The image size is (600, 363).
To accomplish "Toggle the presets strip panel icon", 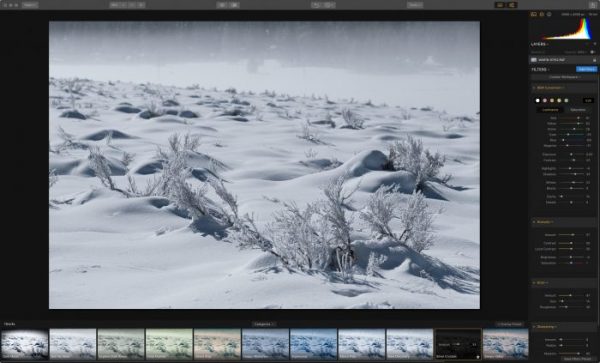I will (500, 5).
